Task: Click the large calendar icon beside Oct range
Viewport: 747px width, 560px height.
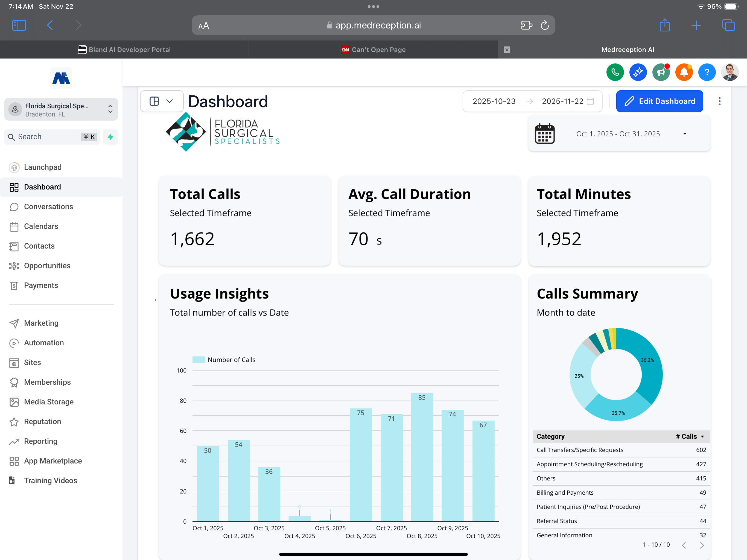Action: point(544,134)
